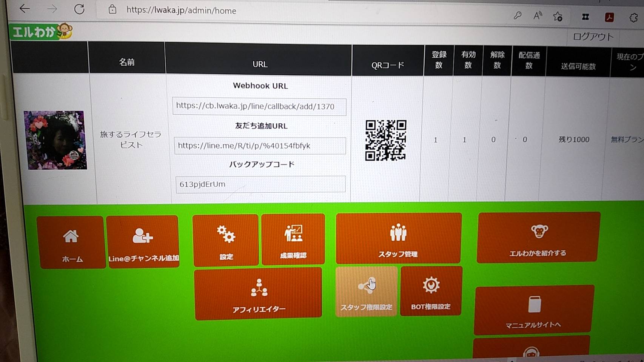Open the ホーム tile

pos(71,242)
